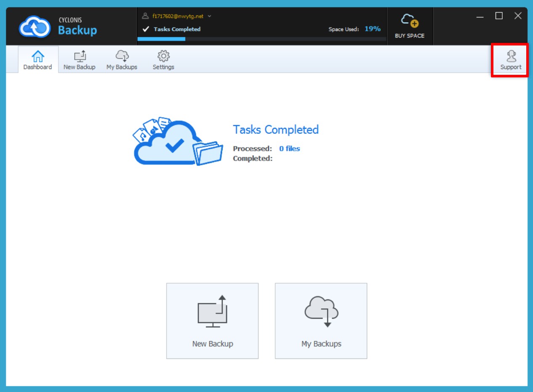533x392 pixels.
Task: Click the Tasks Completed checkmark in header
Action: [146, 29]
